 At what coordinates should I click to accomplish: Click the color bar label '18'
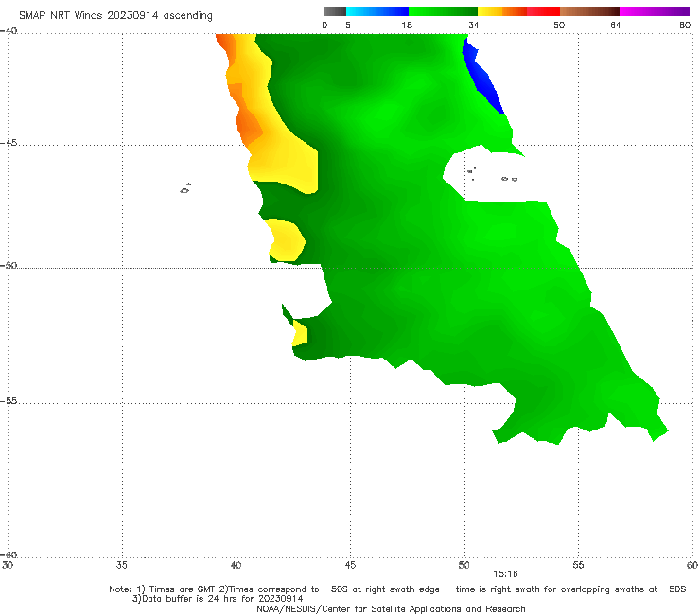407,26
